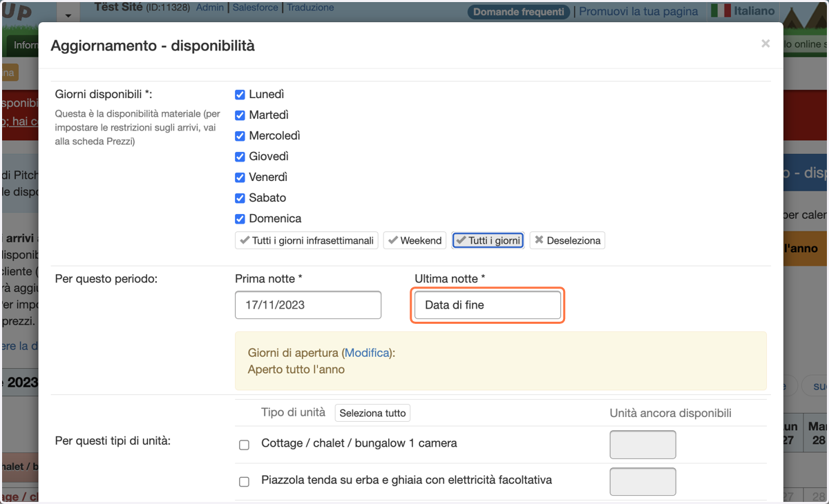Uncheck the Mercoledì checkbox

pos(240,136)
